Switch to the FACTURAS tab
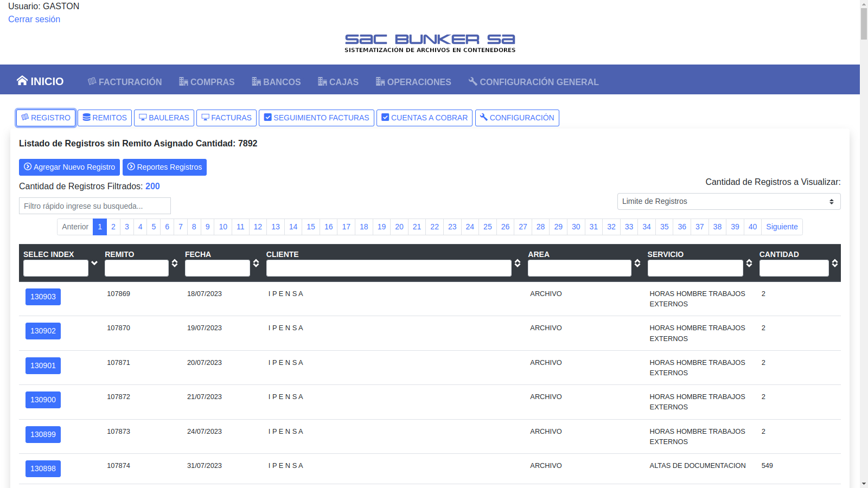 click(226, 118)
